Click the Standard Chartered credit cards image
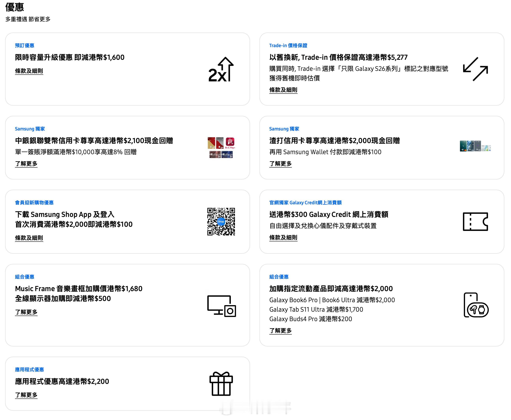 pos(475,146)
